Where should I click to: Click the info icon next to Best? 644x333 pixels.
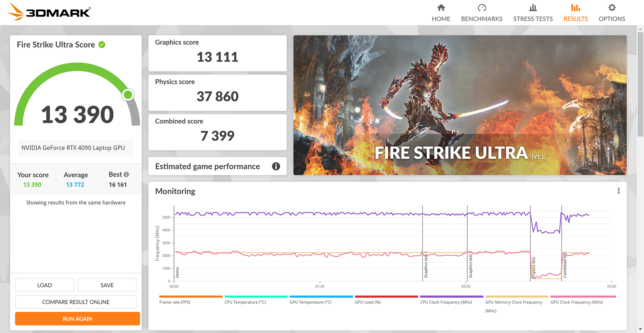click(127, 175)
